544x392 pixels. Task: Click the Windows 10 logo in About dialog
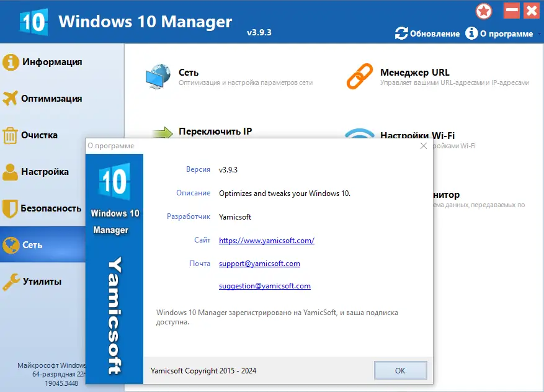pyautogui.click(x=115, y=182)
